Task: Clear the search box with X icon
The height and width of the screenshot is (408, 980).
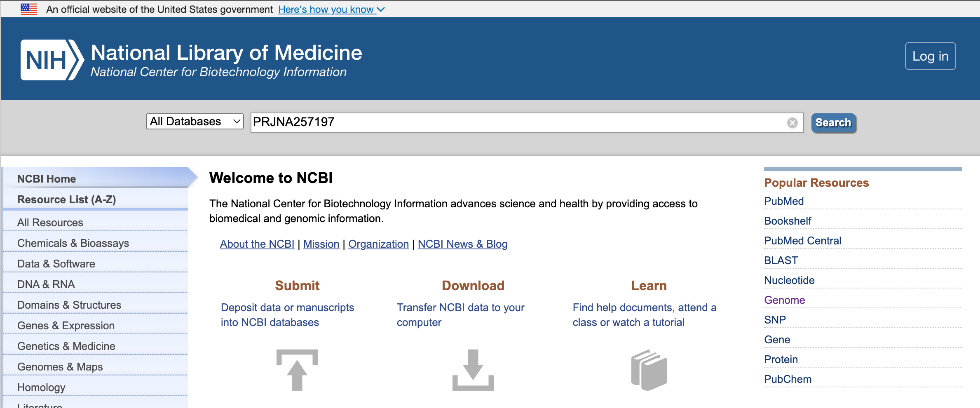Action: [792, 123]
